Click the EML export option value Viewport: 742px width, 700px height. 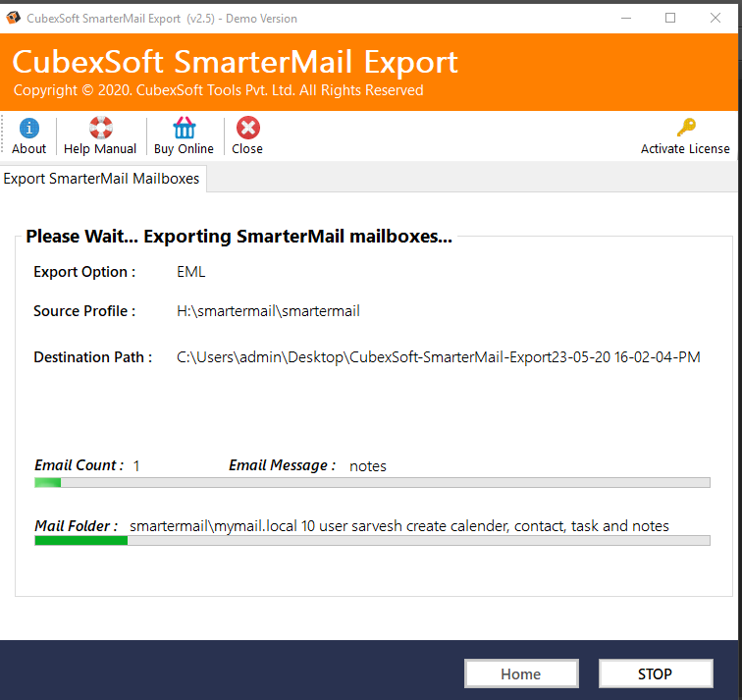coord(190,272)
